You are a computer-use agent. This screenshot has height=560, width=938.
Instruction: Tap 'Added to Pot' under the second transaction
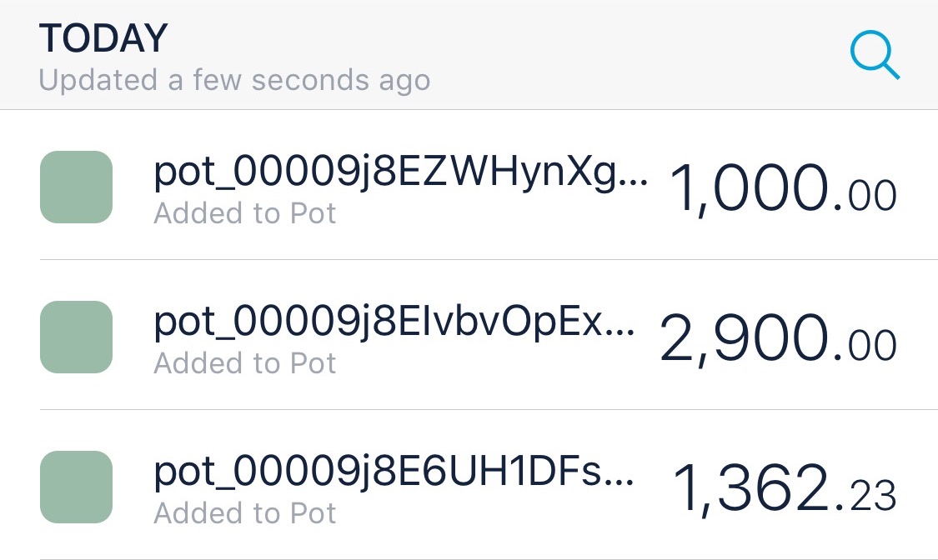[x=244, y=363]
